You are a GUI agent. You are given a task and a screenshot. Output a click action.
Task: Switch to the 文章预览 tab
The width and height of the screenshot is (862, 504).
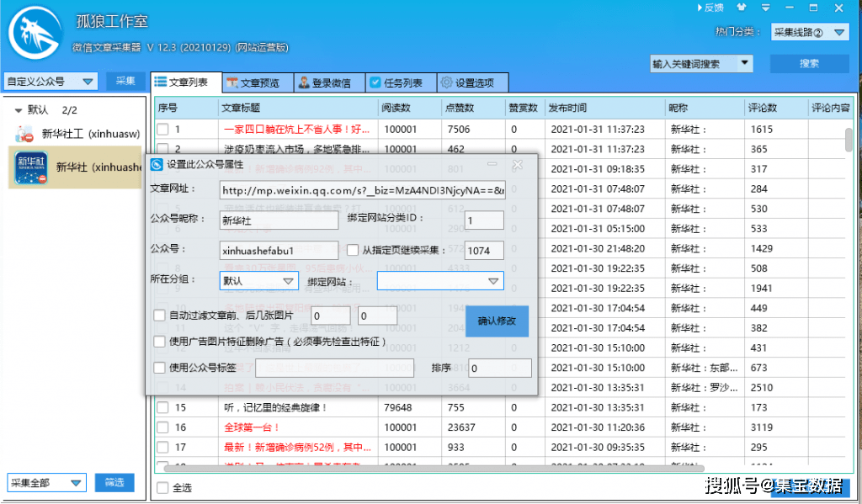click(258, 82)
